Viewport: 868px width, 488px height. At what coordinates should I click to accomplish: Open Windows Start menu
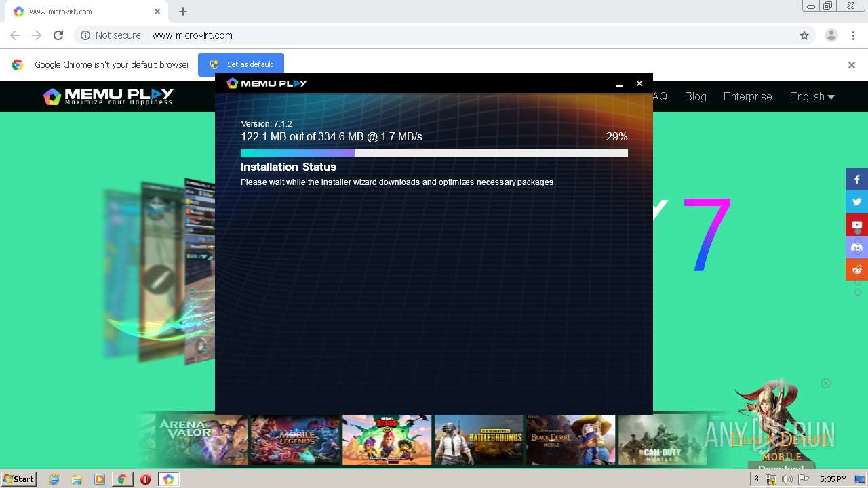coord(18,479)
